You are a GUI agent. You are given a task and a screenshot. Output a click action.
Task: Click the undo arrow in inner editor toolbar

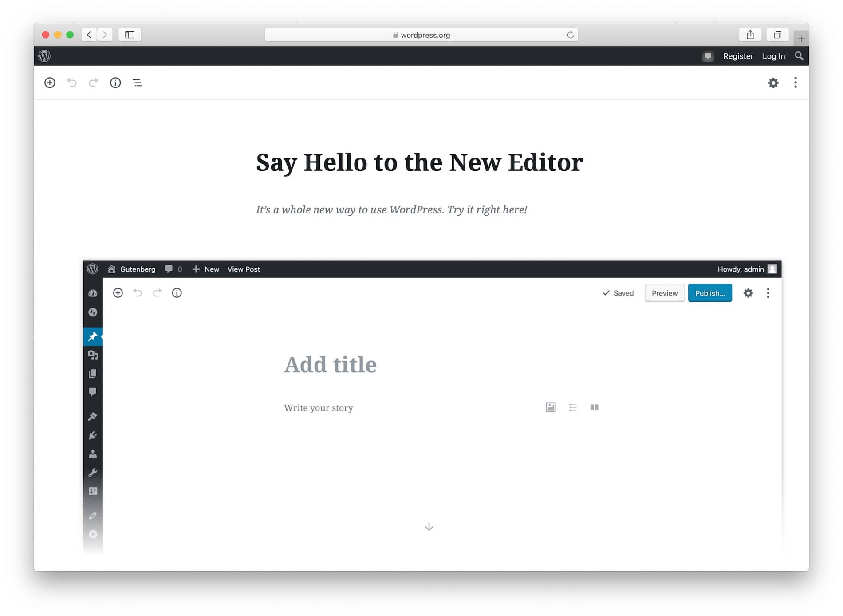click(x=138, y=293)
